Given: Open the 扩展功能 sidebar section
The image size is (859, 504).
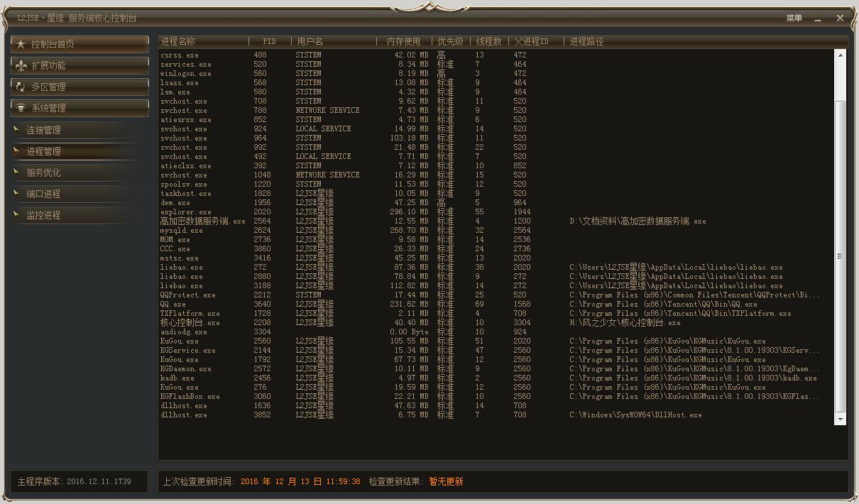Looking at the screenshot, I should point(80,65).
